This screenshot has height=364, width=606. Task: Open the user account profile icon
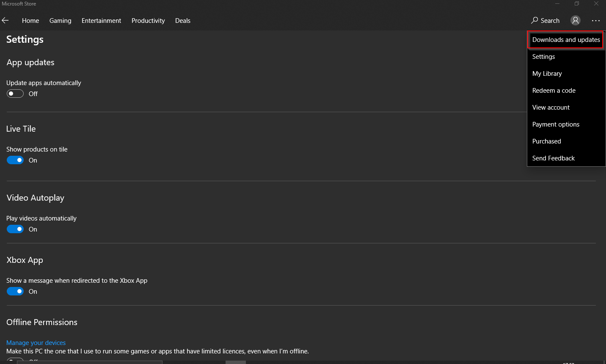tap(575, 20)
